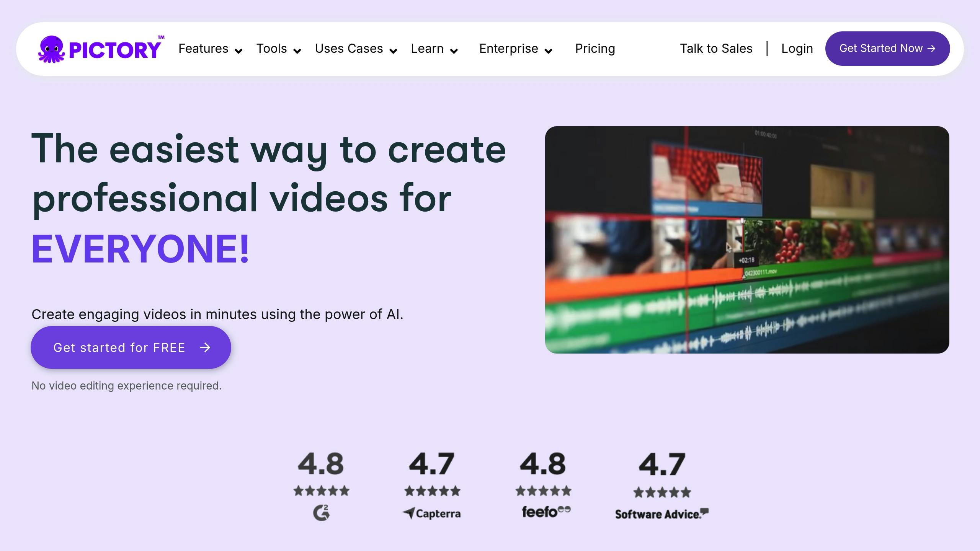Open the G2 rating logo
980x551 pixels.
click(321, 512)
